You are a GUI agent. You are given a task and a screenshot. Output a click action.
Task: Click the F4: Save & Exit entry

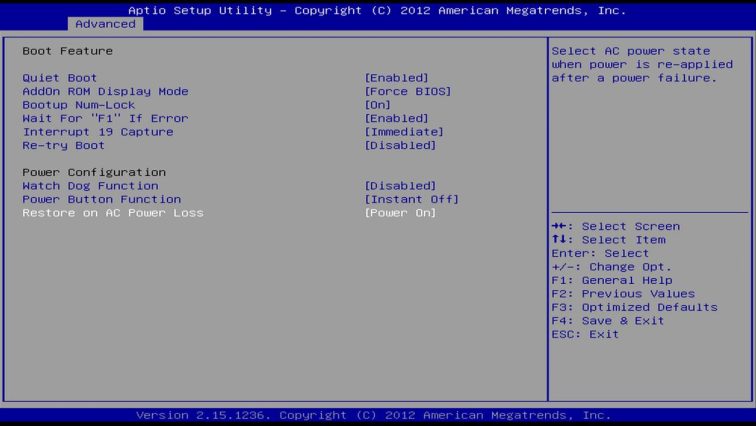(x=607, y=321)
